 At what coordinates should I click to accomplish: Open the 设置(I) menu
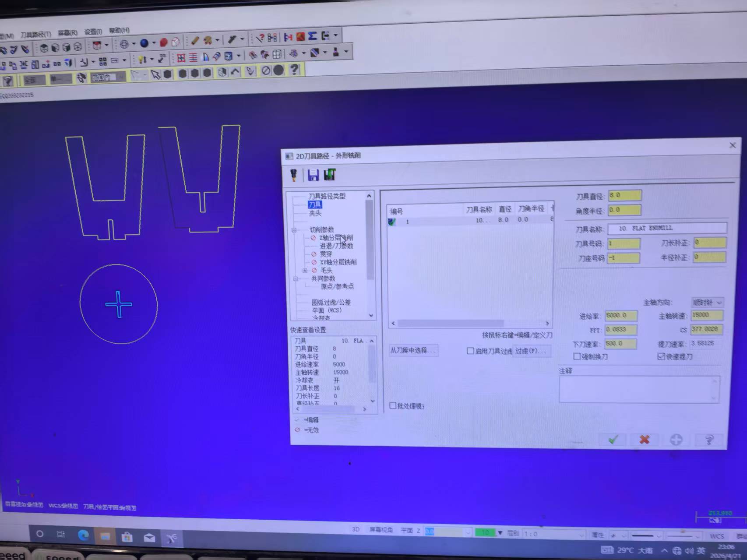93,32
